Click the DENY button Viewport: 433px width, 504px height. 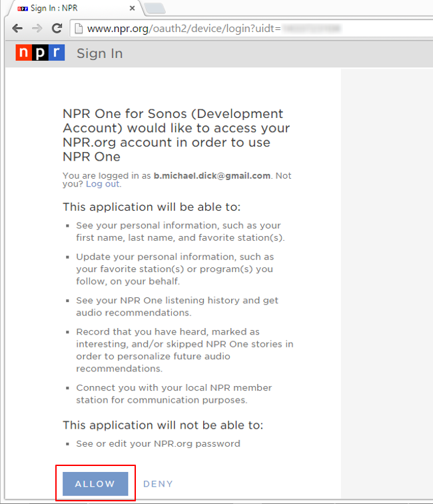158,484
